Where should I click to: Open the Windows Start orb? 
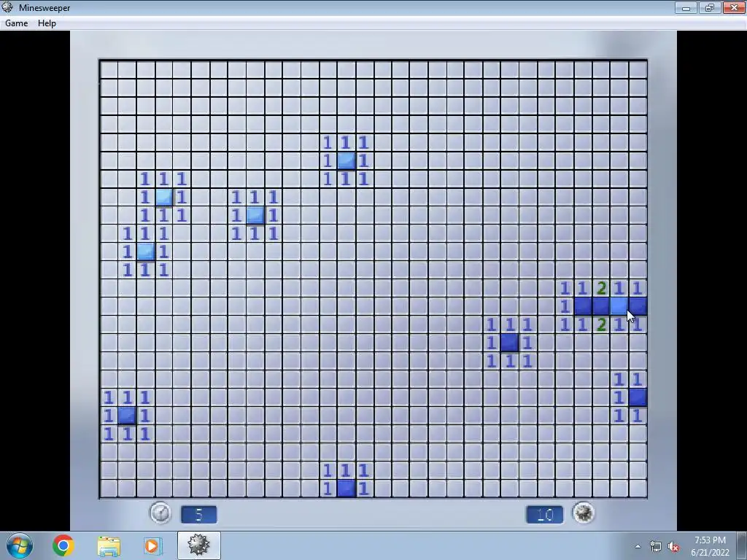click(20, 545)
